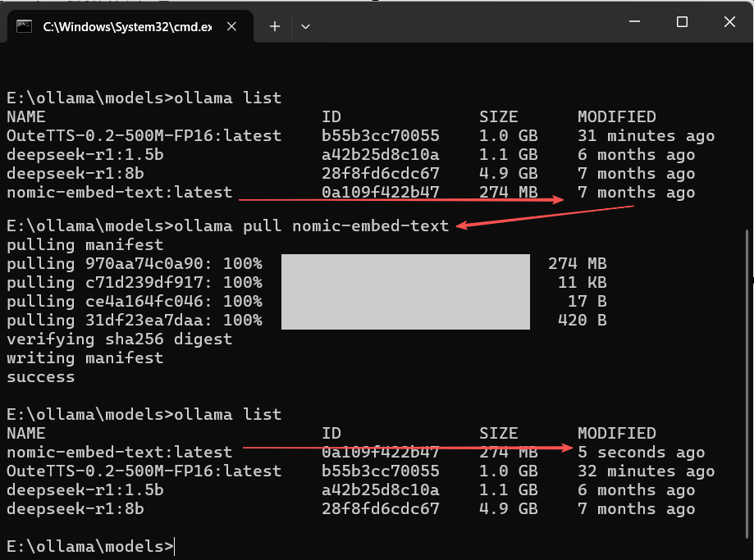Screen dimensions: 754x560
Task: Close the terminal window
Action: click(x=729, y=21)
